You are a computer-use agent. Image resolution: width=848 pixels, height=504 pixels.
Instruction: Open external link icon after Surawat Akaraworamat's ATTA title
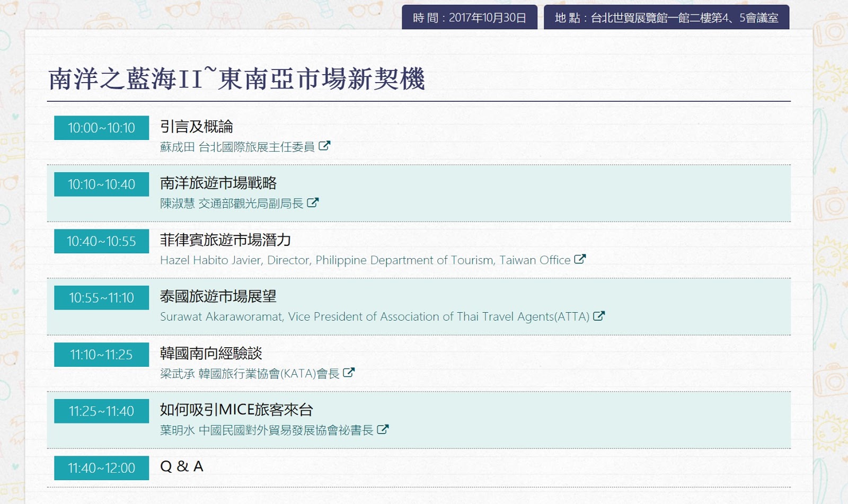coord(599,316)
